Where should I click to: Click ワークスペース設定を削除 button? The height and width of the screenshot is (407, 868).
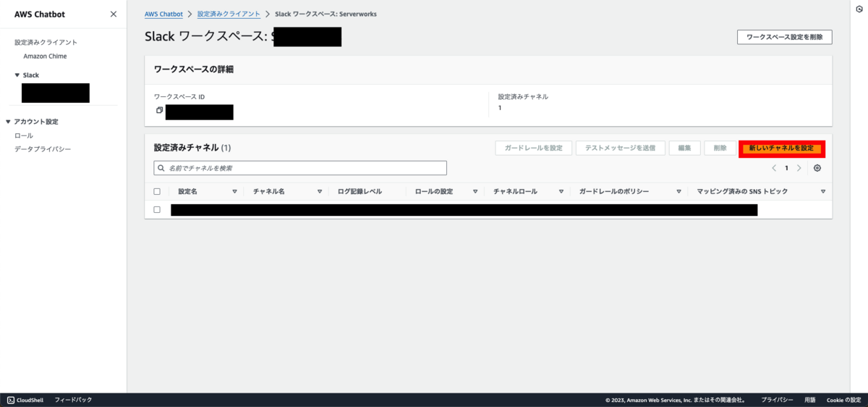pyautogui.click(x=784, y=37)
